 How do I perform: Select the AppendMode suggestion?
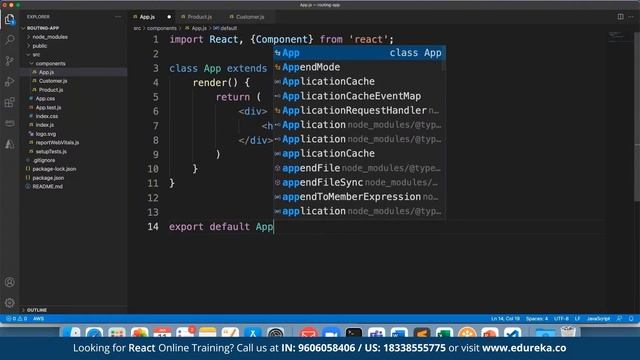(x=359, y=67)
